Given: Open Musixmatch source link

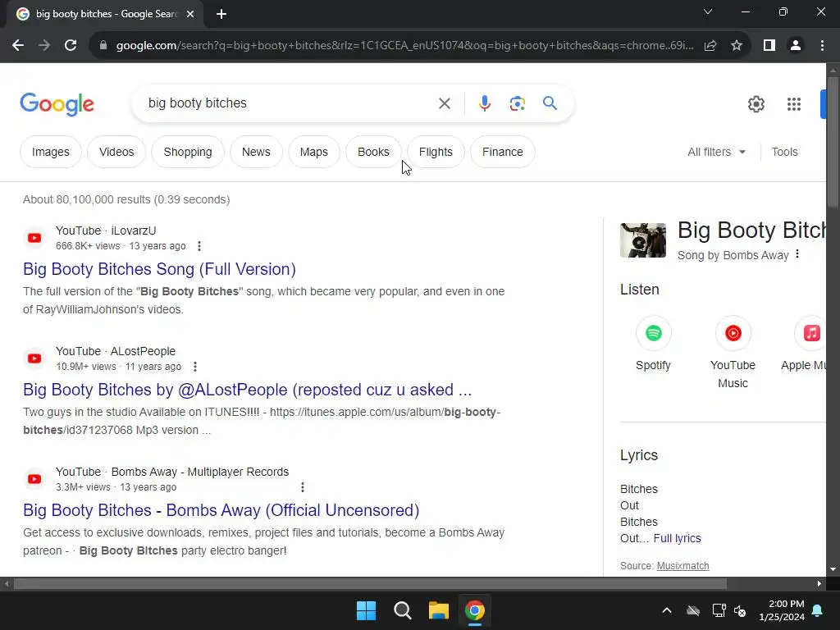Looking at the screenshot, I should (x=683, y=566).
